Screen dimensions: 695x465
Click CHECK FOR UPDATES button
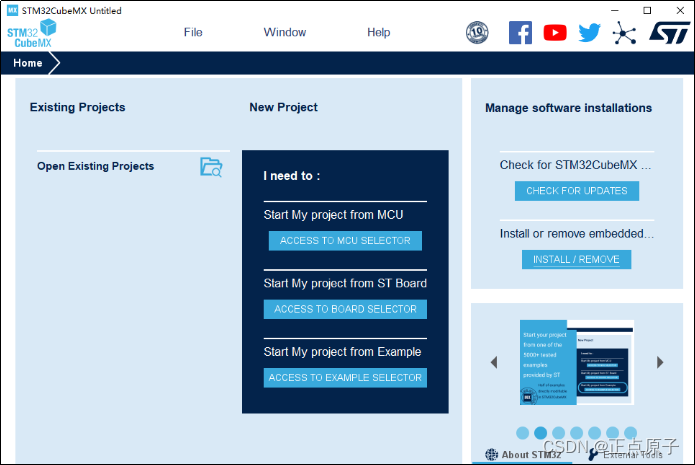pyautogui.click(x=577, y=191)
